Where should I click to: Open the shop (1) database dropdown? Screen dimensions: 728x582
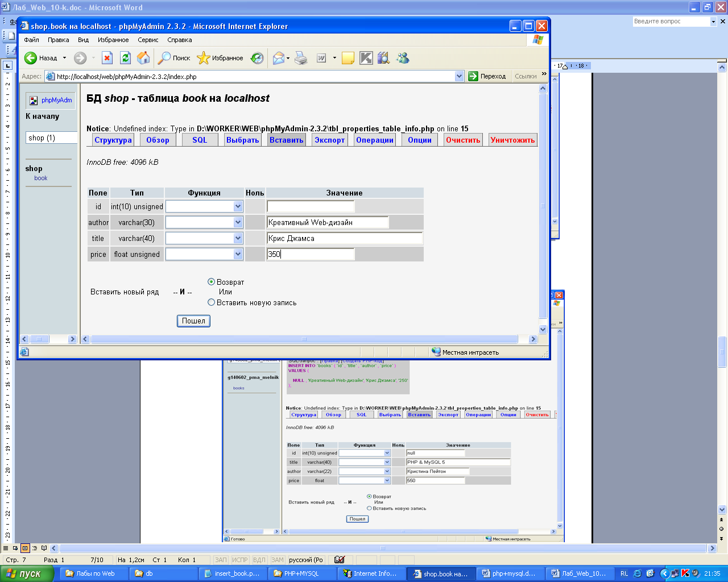coord(51,138)
